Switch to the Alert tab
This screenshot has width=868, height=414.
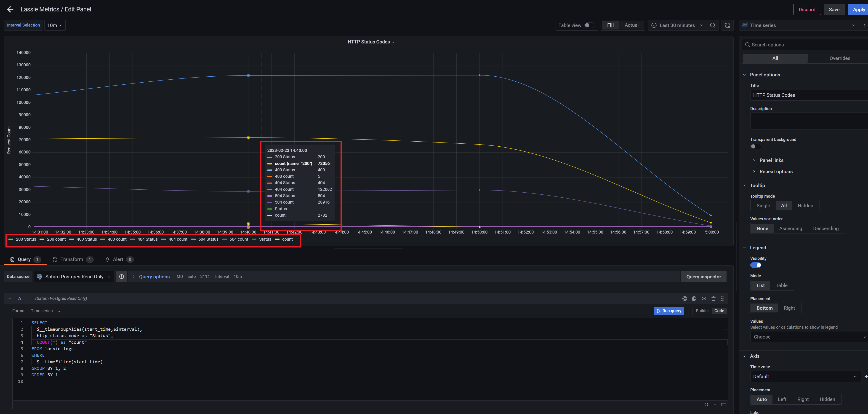click(119, 260)
